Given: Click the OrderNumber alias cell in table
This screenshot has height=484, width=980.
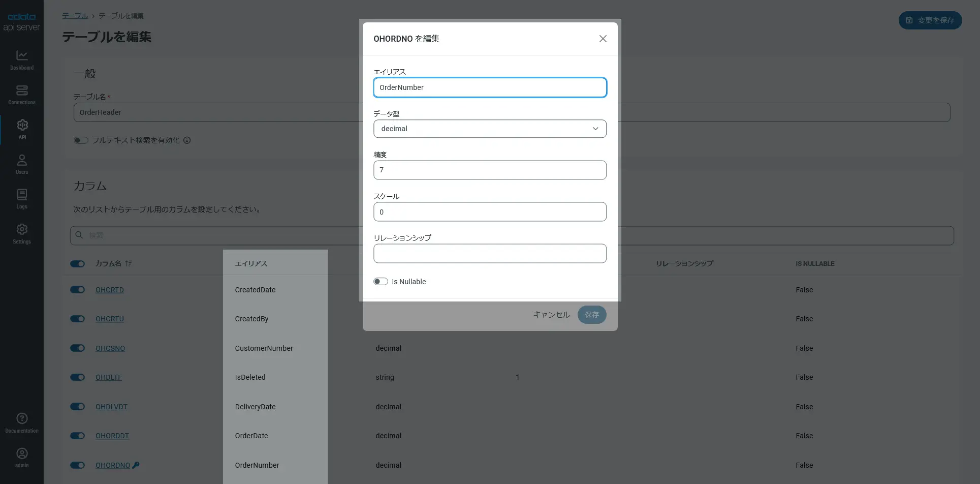Looking at the screenshot, I should tap(257, 465).
